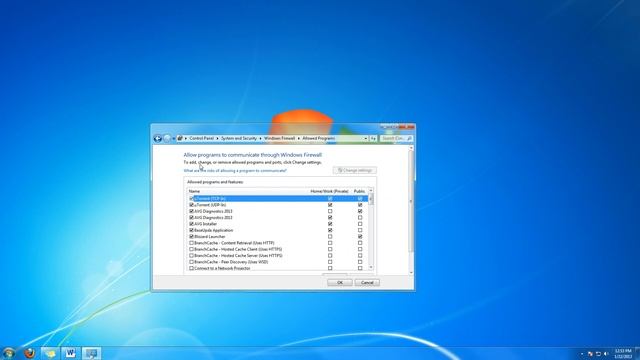The width and height of the screenshot is (640, 360).
Task: Click the programs list scrollbar thumb
Action: (371, 200)
